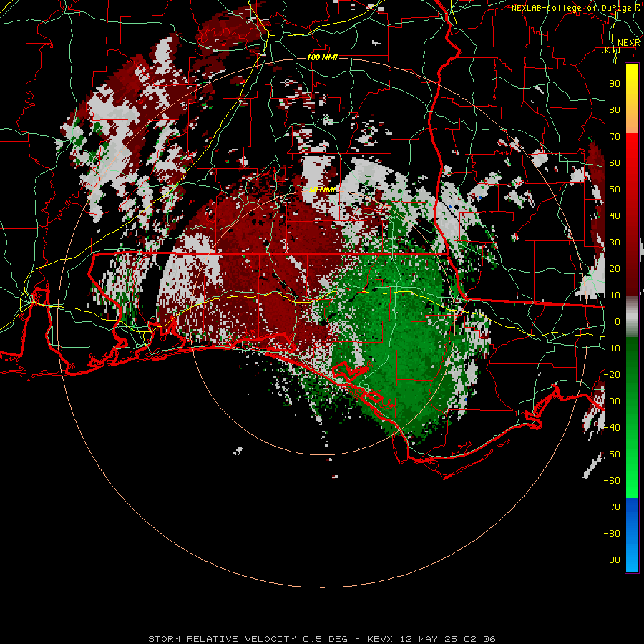
Task: Select the -60 value on the velocity scale
Action: [612, 481]
